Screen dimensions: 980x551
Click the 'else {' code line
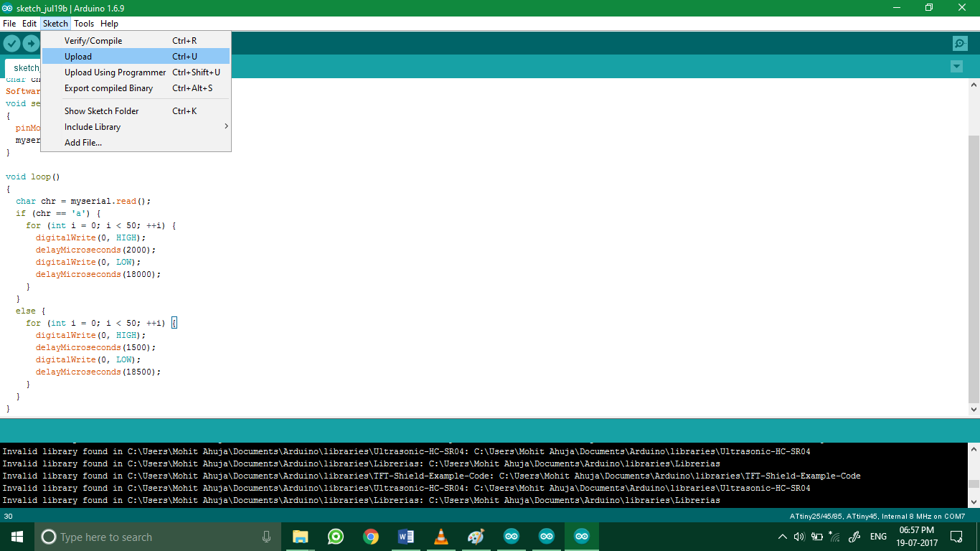[31, 311]
